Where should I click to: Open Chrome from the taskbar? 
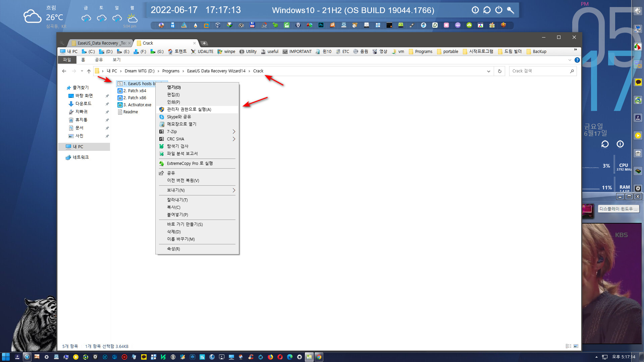pos(319,357)
